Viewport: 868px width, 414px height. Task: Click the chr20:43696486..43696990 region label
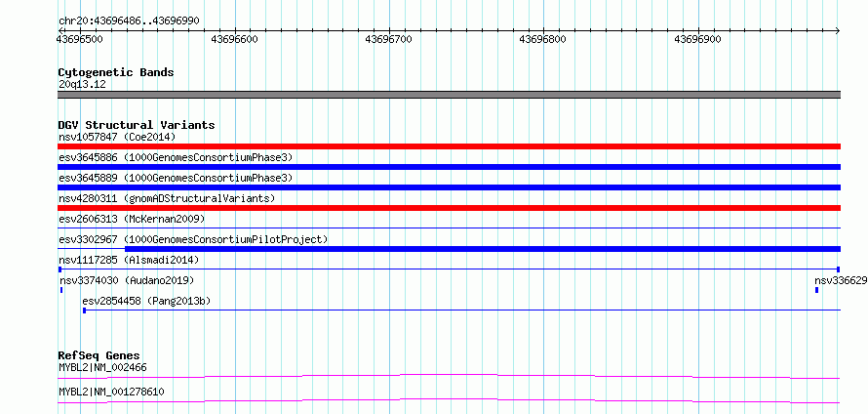point(129,21)
